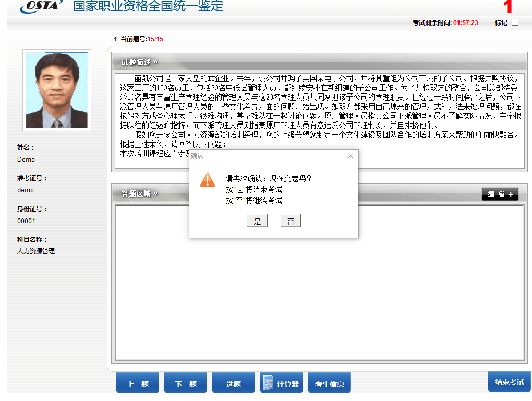Viewport: 532px width, 401px height.
Task: Collapse the 试题描述 panel header
Action: pyautogui.click(x=139, y=63)
